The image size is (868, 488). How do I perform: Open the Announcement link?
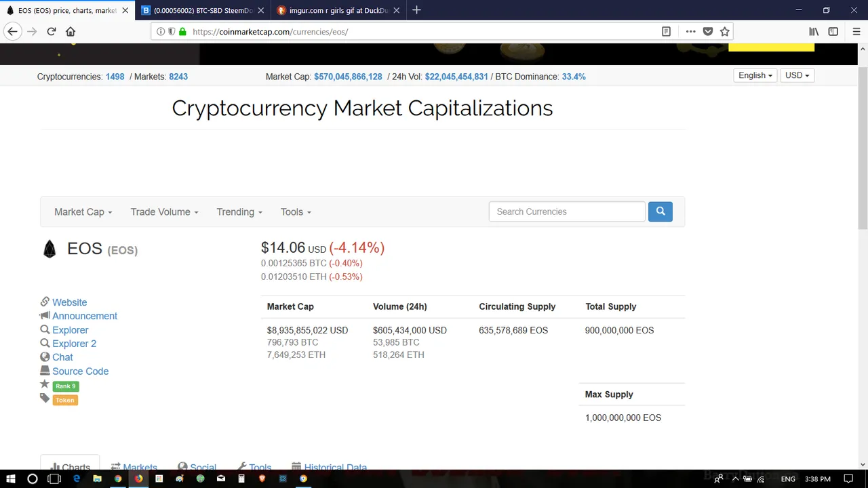pyautogui.click(x=85, y=316)
